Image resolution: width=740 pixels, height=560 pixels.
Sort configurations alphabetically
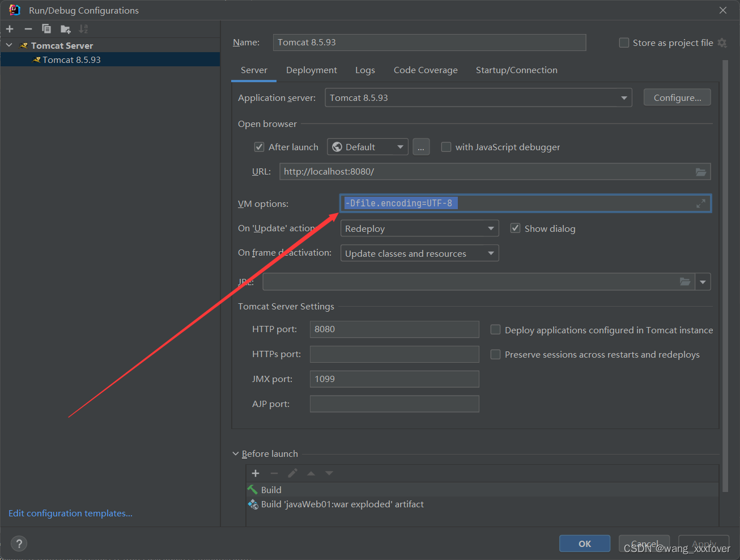click(84, 29)
